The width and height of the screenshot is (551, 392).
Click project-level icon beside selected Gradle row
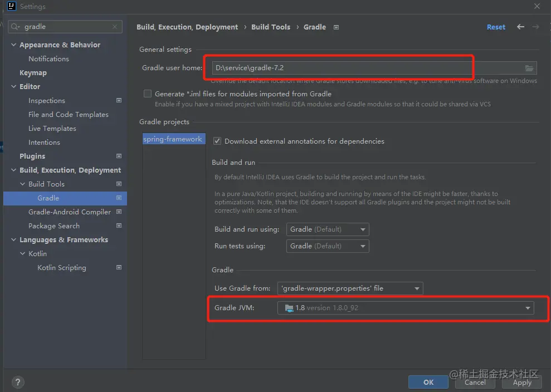point(119,198)
